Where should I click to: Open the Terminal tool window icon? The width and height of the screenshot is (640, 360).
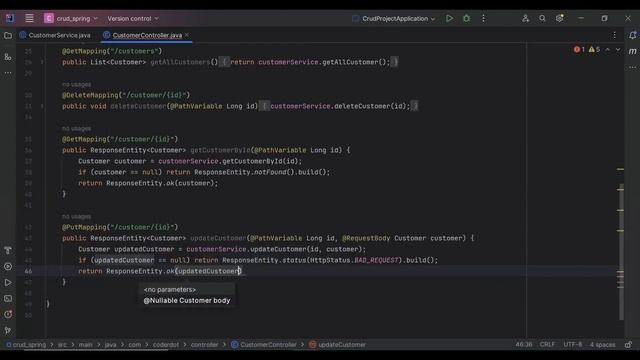[x=8, y=298]
